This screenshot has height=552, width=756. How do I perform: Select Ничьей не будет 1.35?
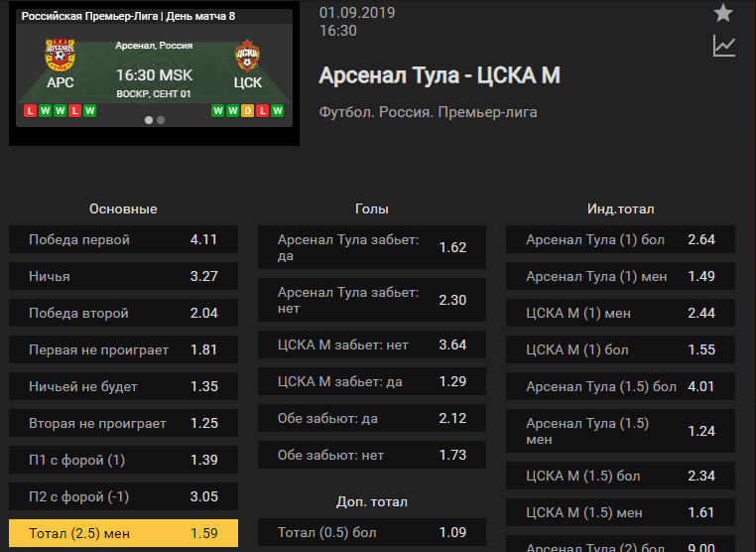click(123, 386)
